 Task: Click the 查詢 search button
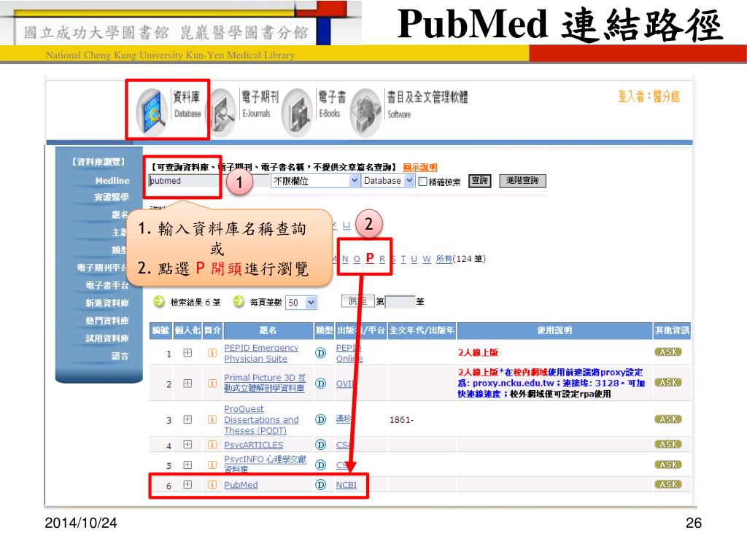pos(480,181)
